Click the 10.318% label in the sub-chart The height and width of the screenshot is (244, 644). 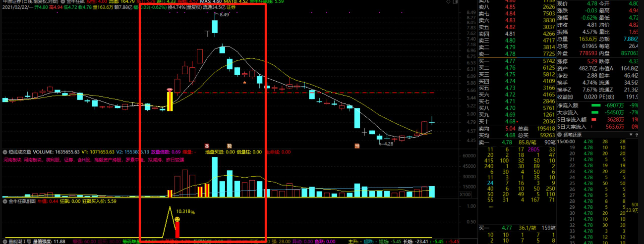click(185, 211)
